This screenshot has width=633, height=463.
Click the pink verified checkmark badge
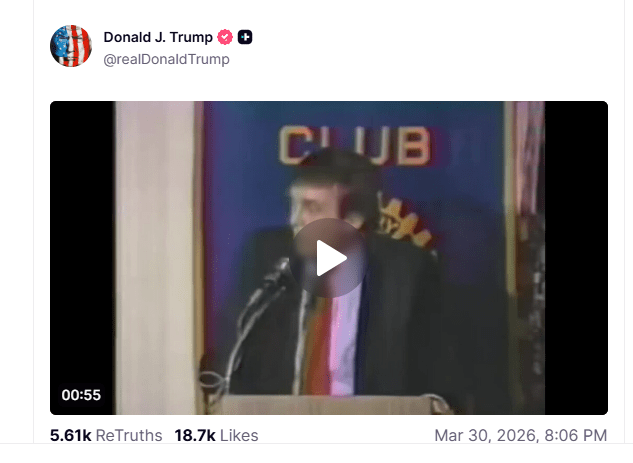[225, 37]
